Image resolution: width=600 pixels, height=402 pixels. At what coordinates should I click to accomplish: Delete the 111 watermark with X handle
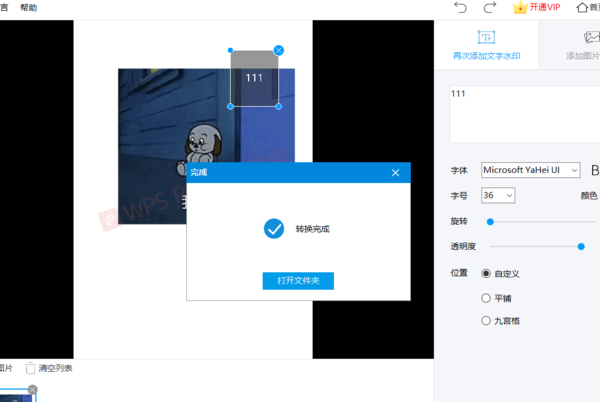(279, 50)
